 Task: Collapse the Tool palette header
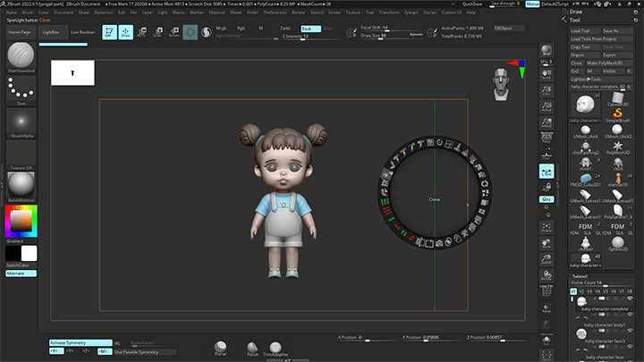(575, 20)
